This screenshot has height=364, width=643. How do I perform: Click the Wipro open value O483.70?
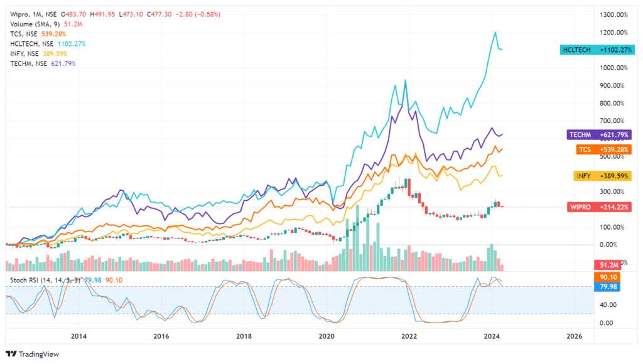pyautogui.click(x=73, y=14)
